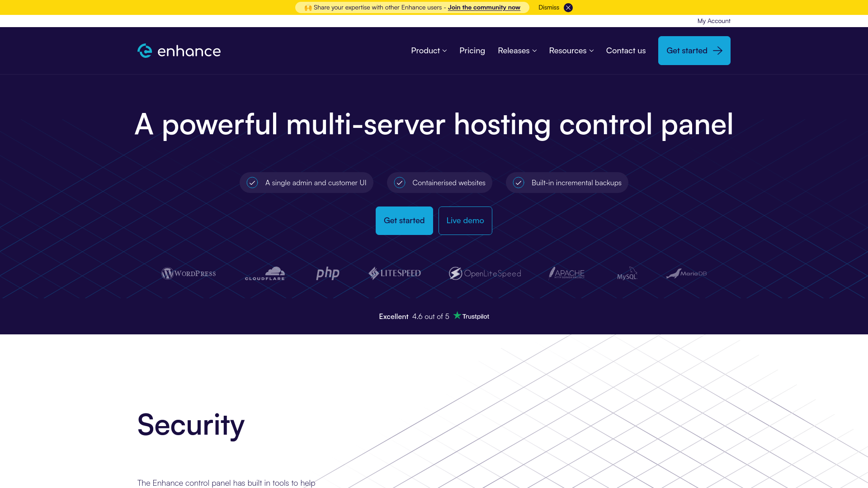Viewport: 868px width, 488px height.
Task: Expand the Resources dropdown menu
Action: (571, 51)
